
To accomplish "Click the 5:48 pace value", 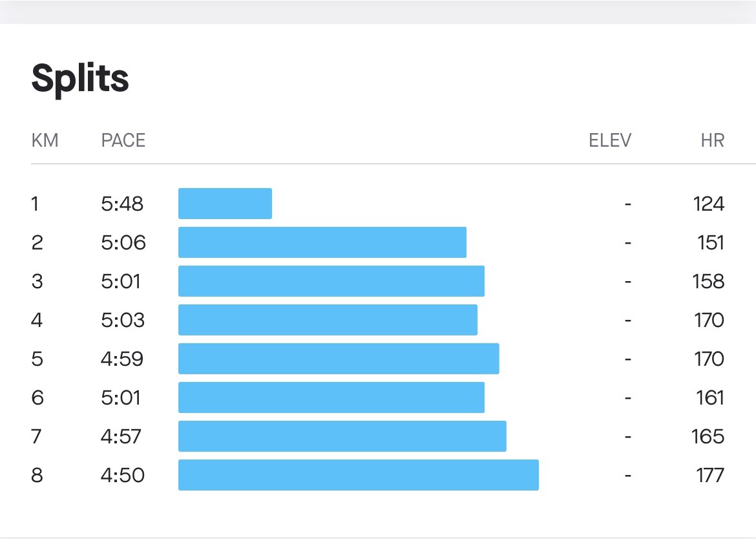I will (x=122, y=204).
